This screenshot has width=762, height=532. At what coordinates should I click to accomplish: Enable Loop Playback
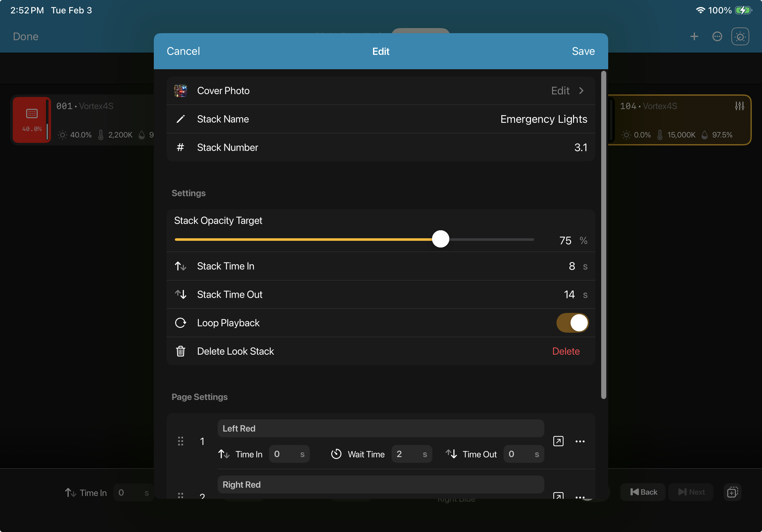(572, 323)
